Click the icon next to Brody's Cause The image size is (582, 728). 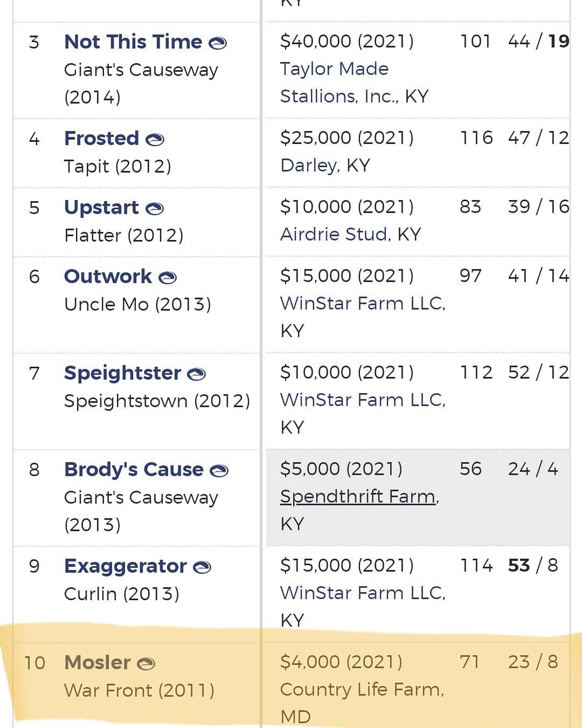[x=219, y=470]
